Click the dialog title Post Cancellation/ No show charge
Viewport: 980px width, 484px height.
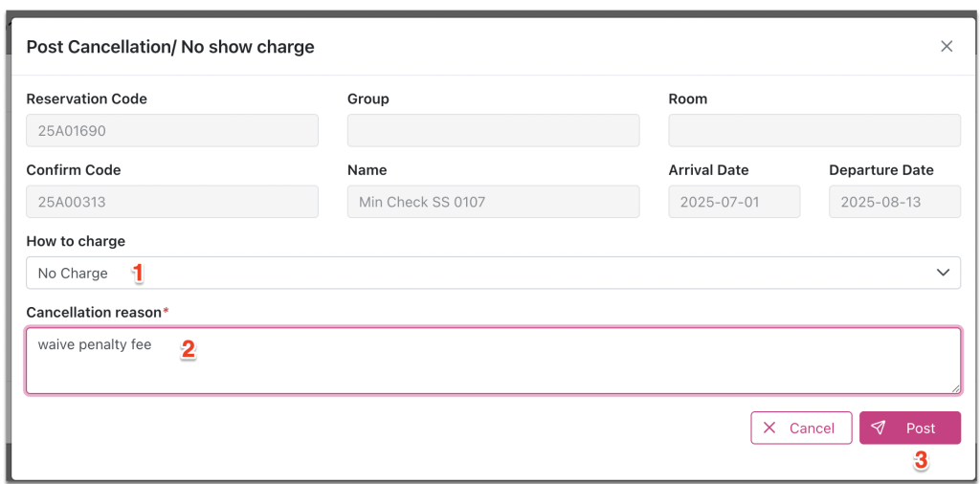[x=170, y=46]
